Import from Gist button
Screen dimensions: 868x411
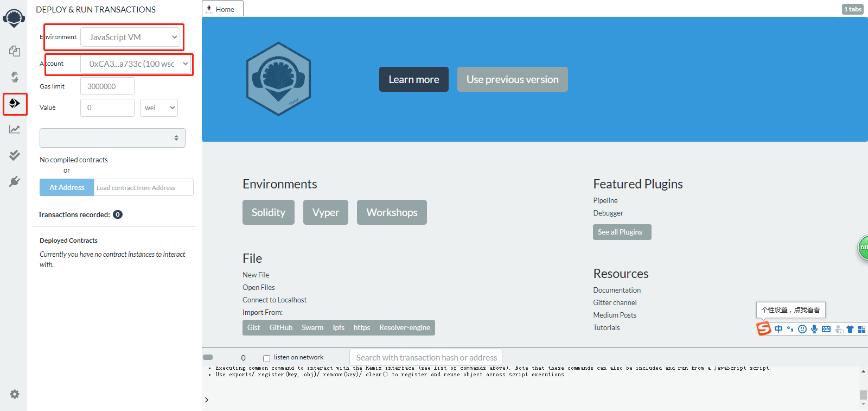pyautogui.click(x=254, y=327)
